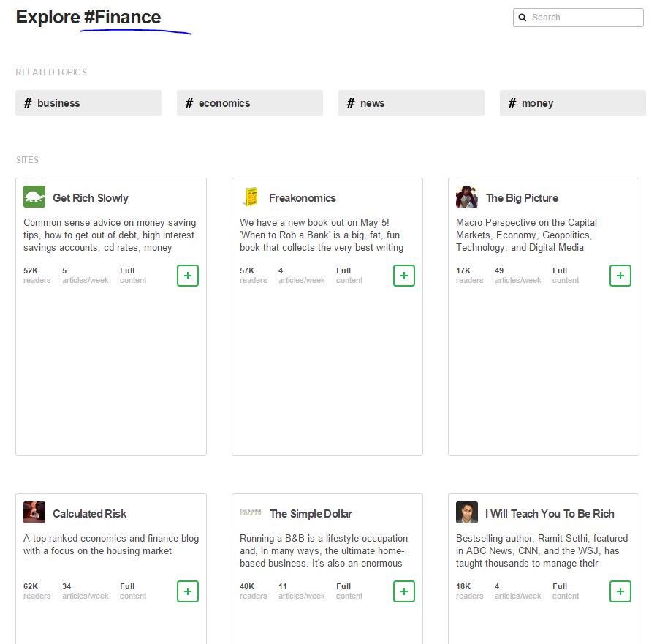Add Freakonomics feed using plus button
The height and width of the screenshot is (644, 657).
[x=404, y=276]
